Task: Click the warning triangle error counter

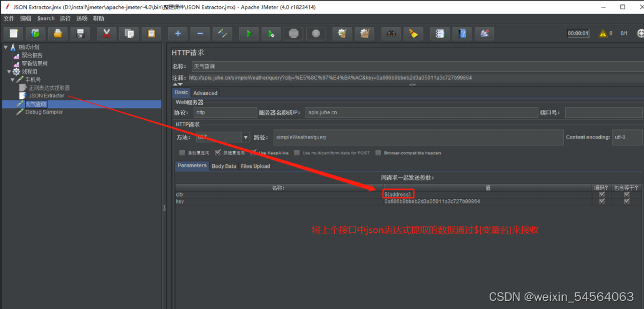Action: coord(603,33)
